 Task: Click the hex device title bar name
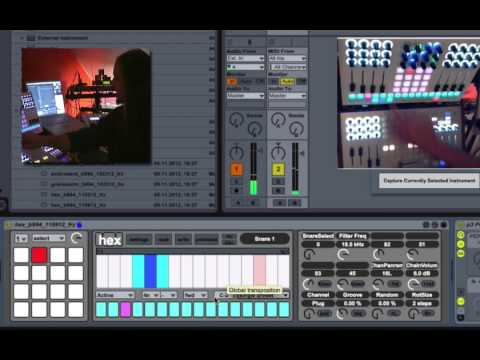(45, 225)
